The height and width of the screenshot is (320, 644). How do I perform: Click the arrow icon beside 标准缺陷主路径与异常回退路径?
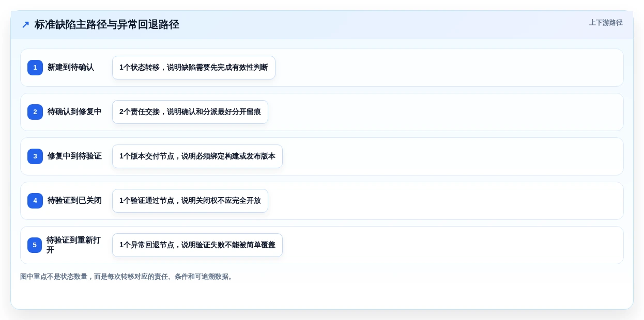tap(25, 25)
